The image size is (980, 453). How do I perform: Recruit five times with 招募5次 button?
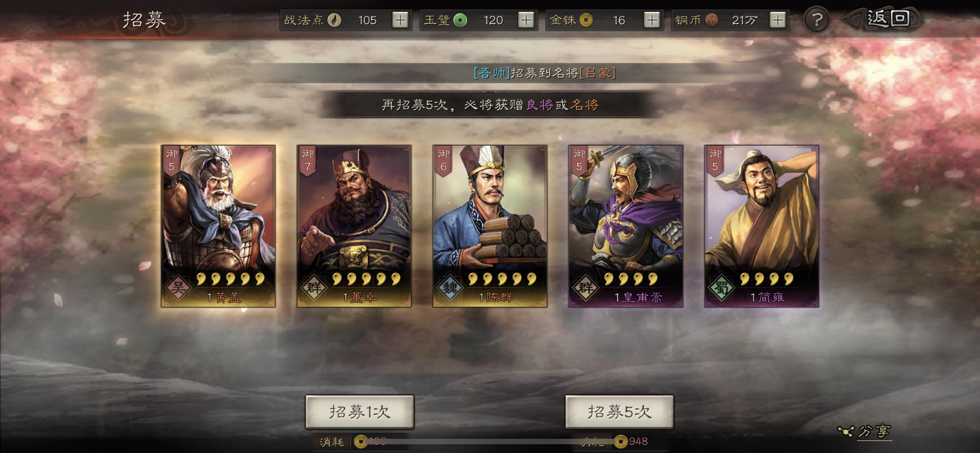coord(620,412)
